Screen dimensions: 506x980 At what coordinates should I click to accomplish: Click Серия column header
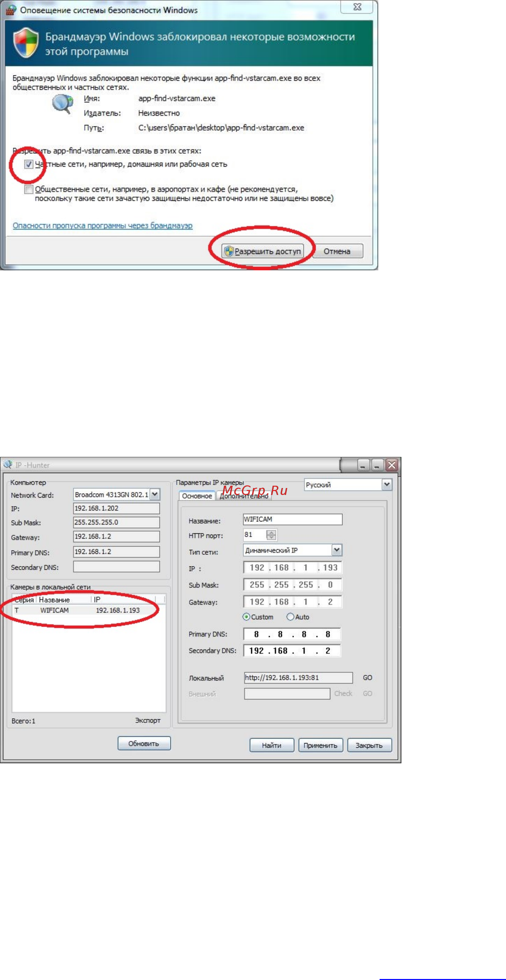24,600
